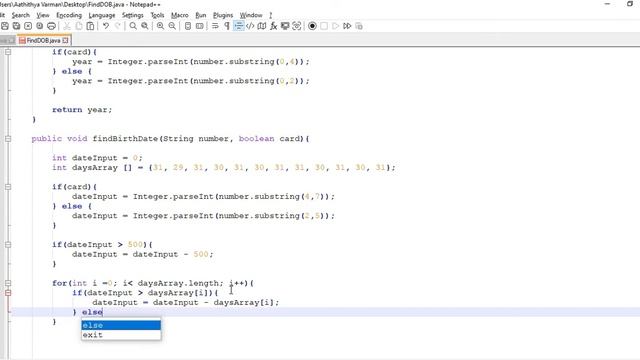Click the 'int daysArray []' declaration line
Screen dimensions: 640x360
pos(224,168)
